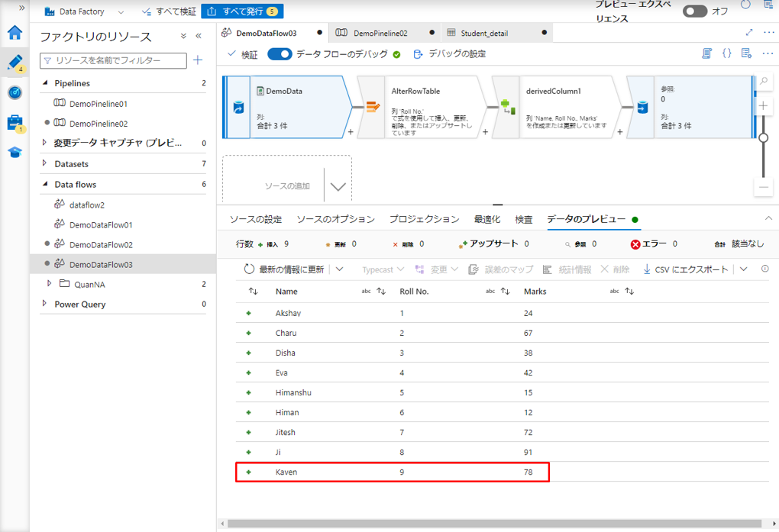This screenshot has width=779, height=532.
Task: Open the Monitor gauge icon in sidebar
Action: point(15,92)
